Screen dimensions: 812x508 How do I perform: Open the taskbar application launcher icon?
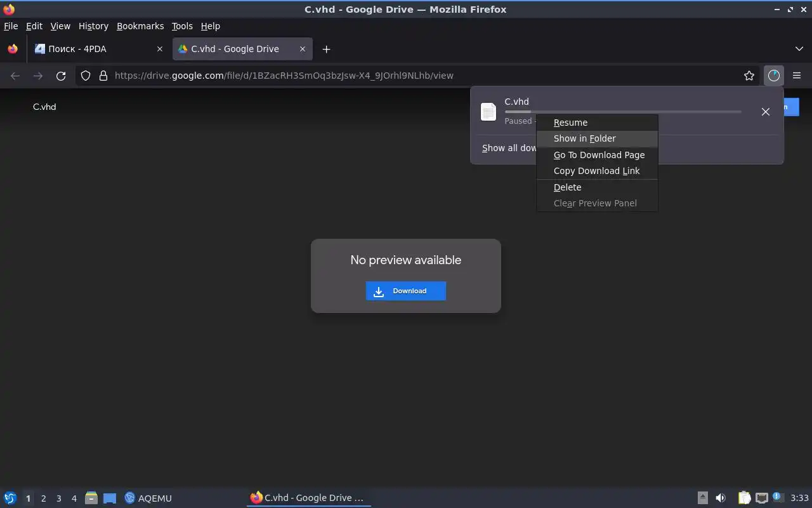click(x=10, y=498)
